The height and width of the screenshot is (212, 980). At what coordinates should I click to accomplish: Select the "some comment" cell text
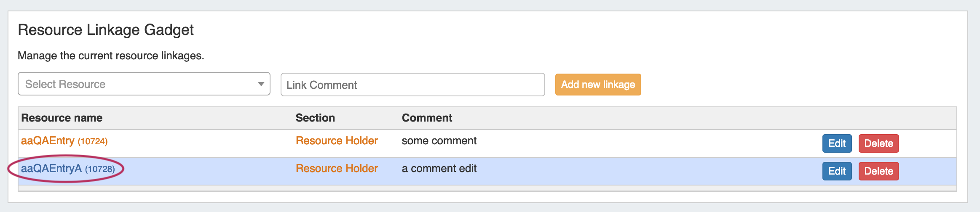click(x=439, y=141)
